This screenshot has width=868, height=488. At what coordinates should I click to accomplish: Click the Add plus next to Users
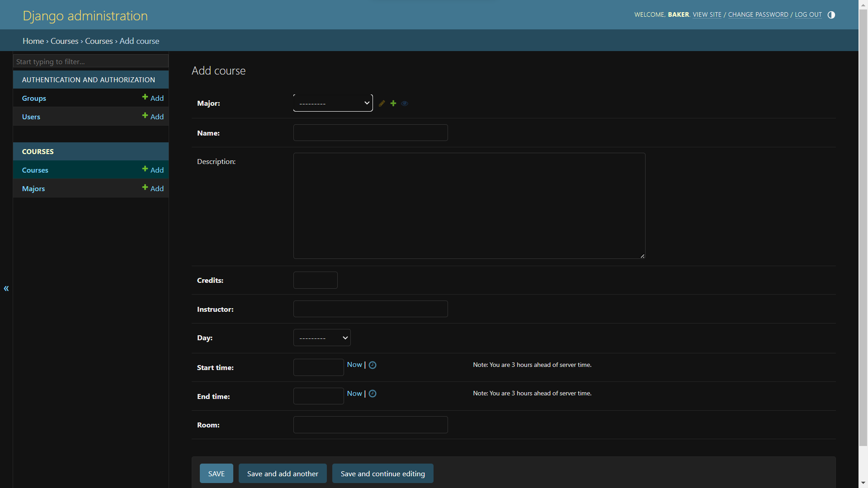[x=153, y=117]
